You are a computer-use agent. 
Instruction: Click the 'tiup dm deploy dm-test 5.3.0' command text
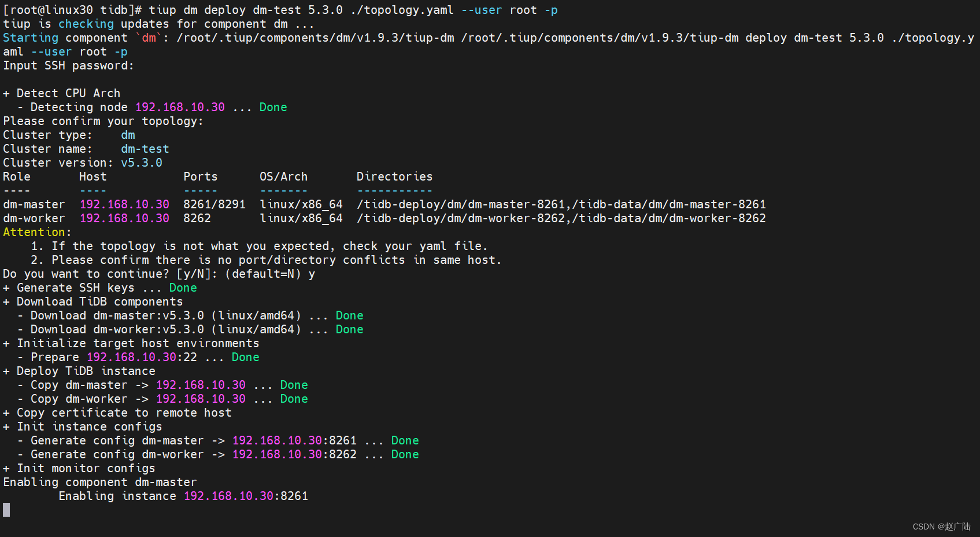246,10
